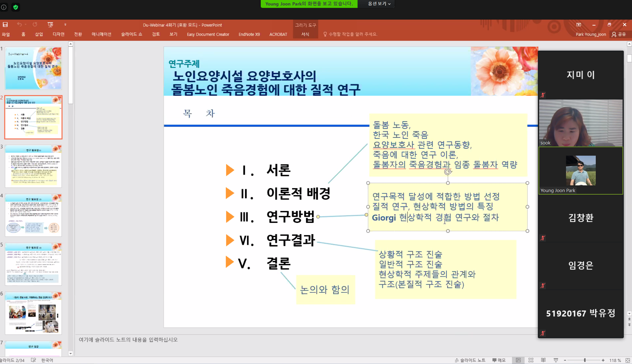Viewport: 632px width, 364px height.
Task: Open the EndNote X9 tab
Action: 249,34
